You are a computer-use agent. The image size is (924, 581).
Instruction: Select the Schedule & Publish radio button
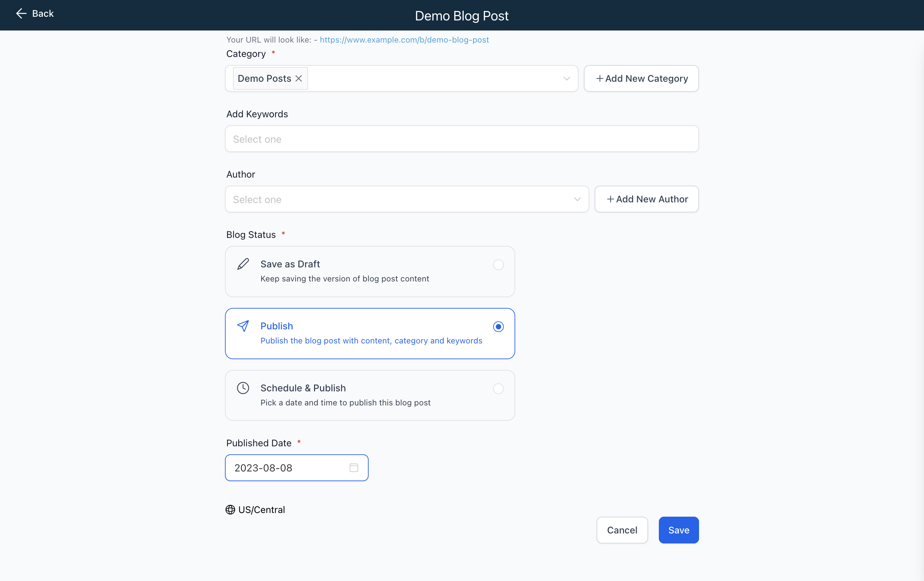tap(498, 389)
